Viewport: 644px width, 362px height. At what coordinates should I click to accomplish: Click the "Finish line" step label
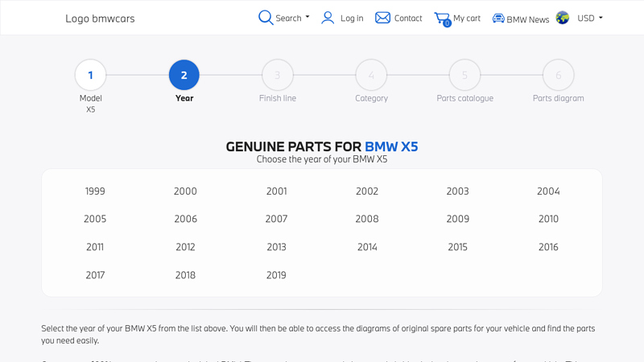coord(278,98)
